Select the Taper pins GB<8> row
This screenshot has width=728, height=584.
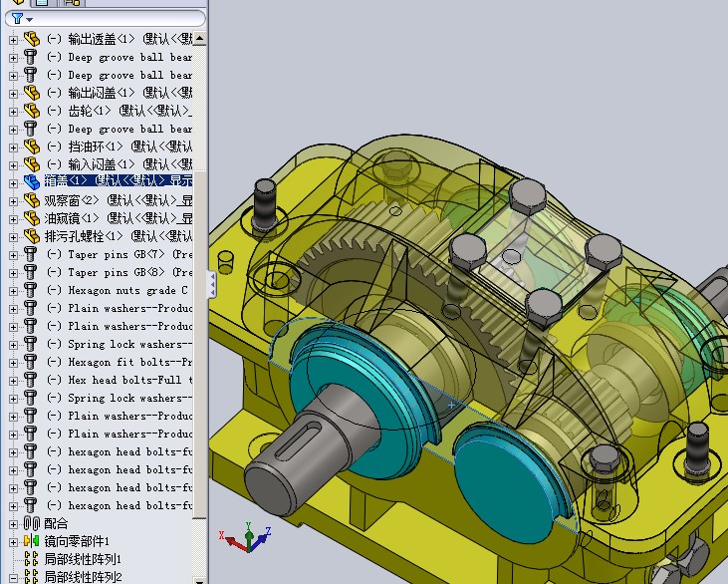(120, 272)
